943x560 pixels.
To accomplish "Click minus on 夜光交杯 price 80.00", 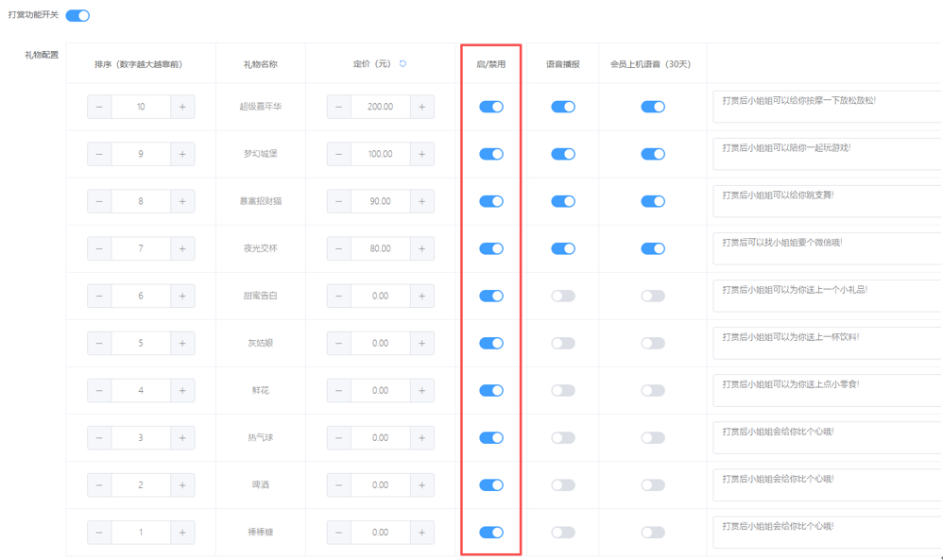I will (x=339, y=248).
